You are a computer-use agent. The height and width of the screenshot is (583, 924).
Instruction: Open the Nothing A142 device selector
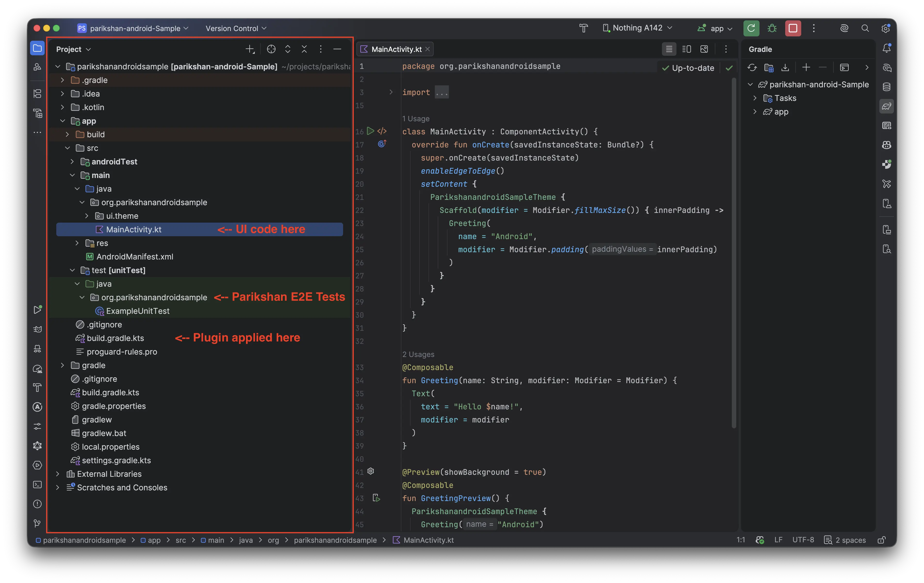click(637, 28)
